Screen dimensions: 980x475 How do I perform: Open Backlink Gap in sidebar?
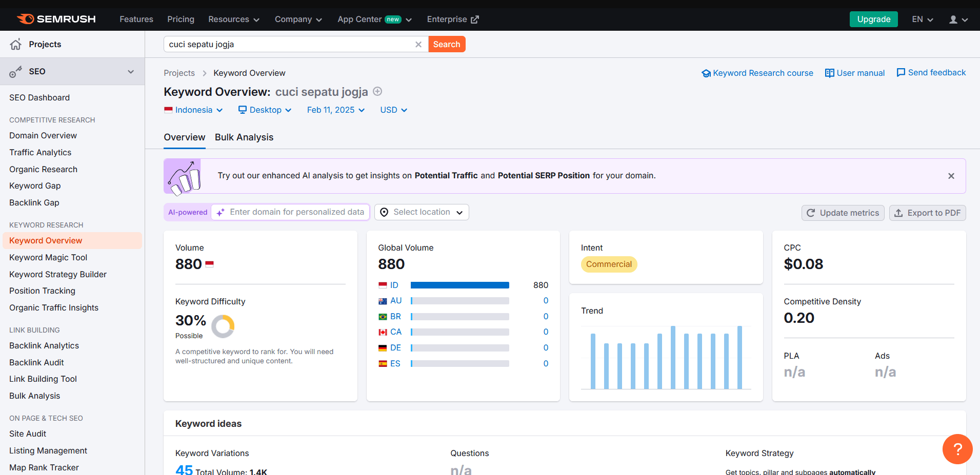[x=34, y=203]
